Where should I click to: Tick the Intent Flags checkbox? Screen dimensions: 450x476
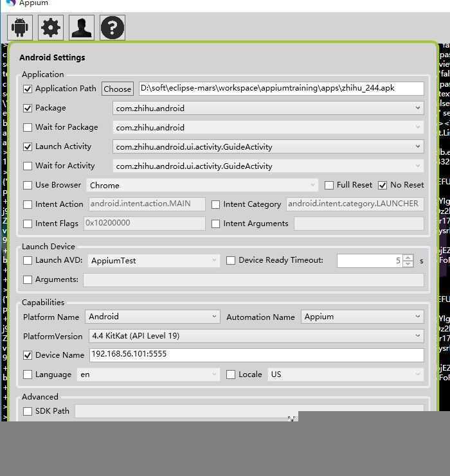28,224
